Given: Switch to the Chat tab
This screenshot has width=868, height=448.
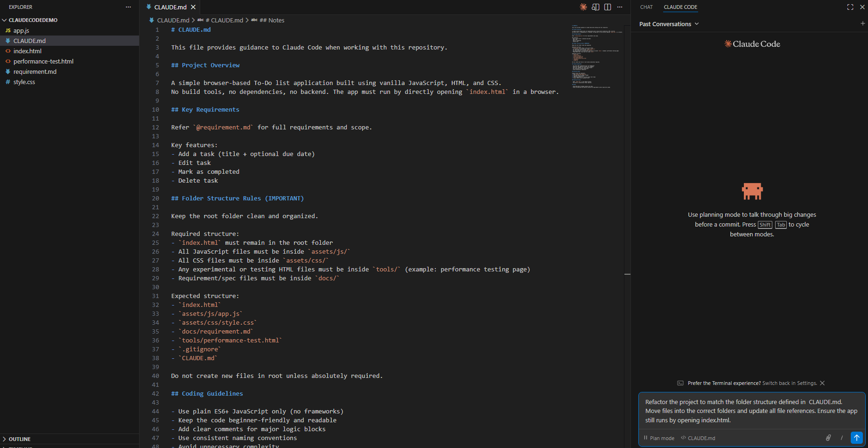Looking at the screenshot, I should click(x=646, y=7).
